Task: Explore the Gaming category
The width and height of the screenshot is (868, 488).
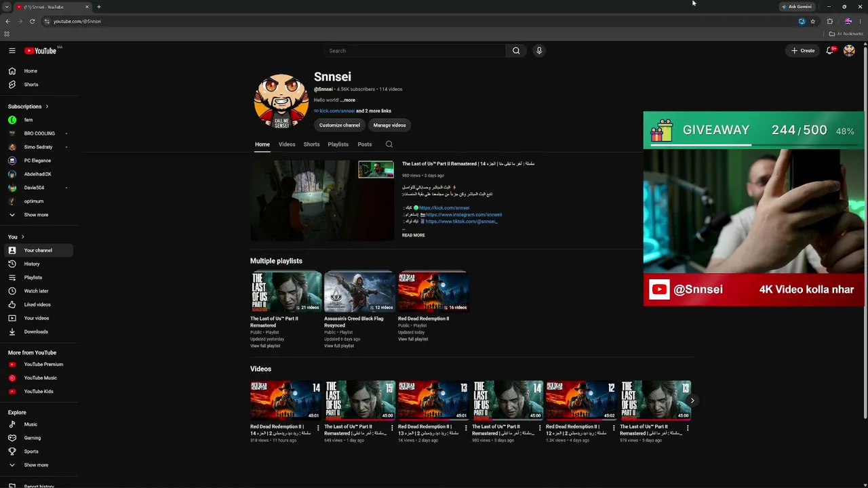Action: pyautogui.click(x=39, y=438)
